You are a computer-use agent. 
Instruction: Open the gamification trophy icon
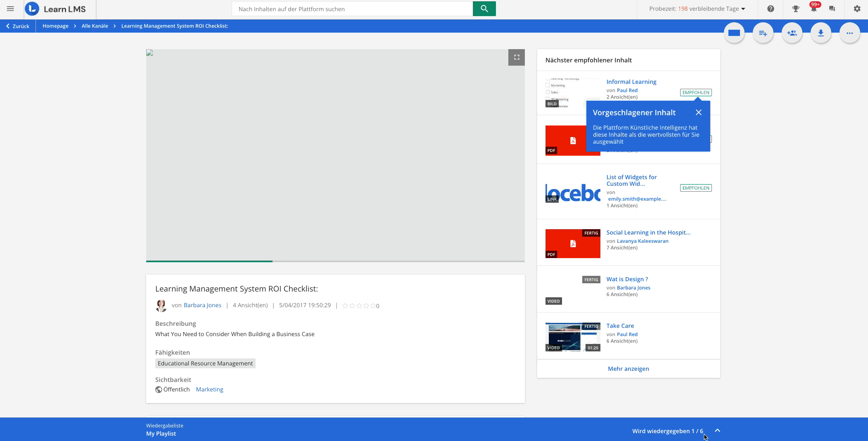795,9
